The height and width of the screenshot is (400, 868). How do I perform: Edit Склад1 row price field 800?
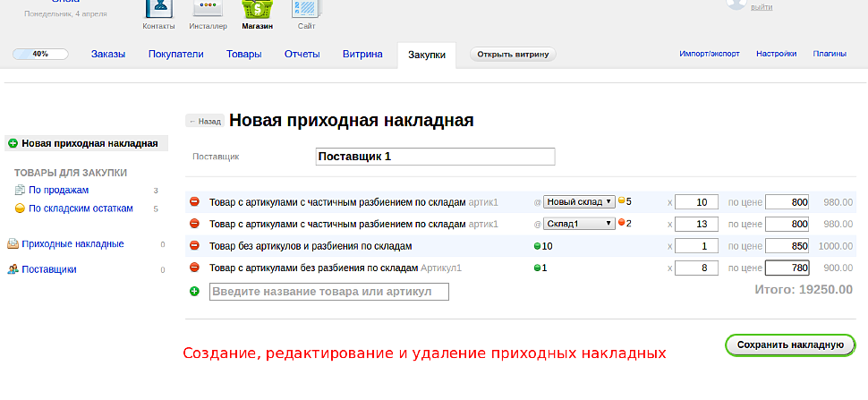(787, 224)
